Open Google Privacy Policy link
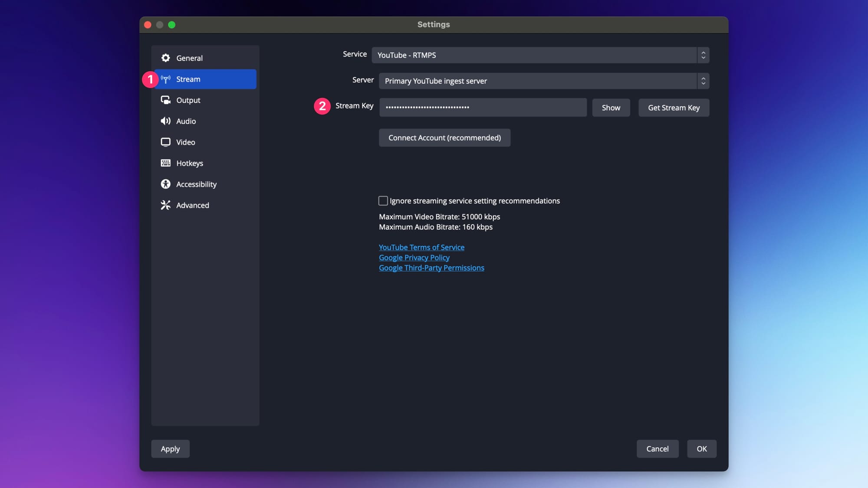 414,257
